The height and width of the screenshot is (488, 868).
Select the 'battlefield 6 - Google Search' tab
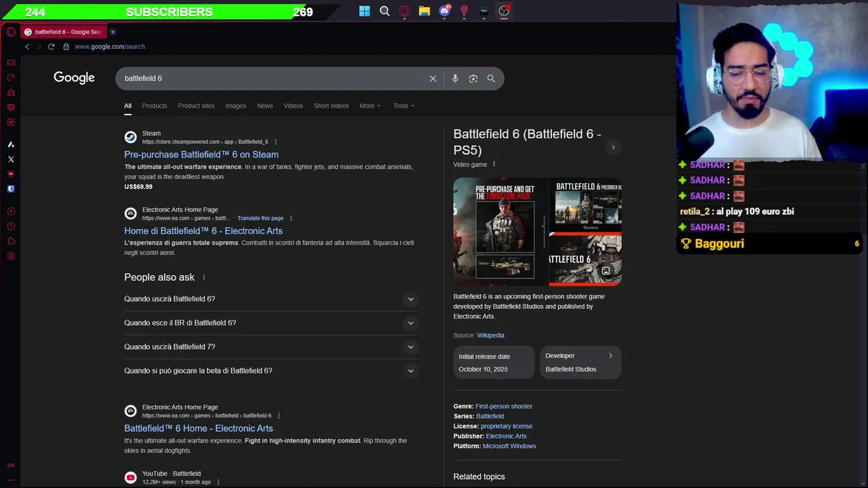tap(62, 32)
